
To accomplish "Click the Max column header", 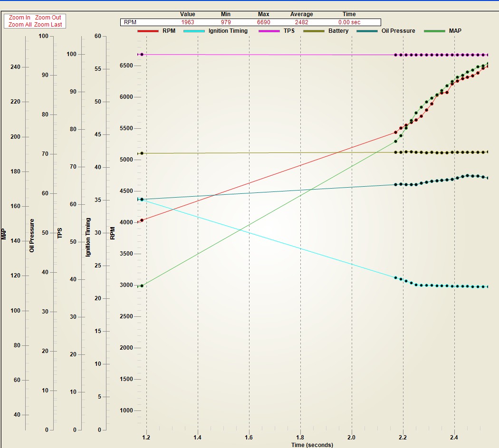I will (x=263, y=14).
